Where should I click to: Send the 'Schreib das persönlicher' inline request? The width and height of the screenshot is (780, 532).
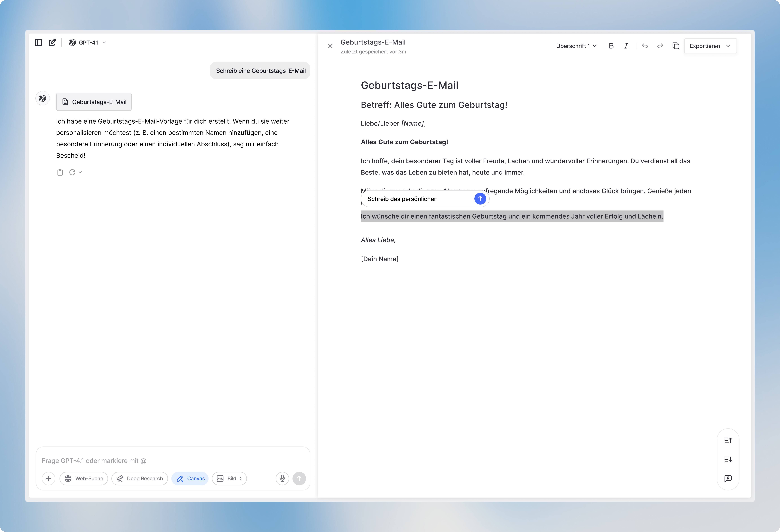pos(480,199)
